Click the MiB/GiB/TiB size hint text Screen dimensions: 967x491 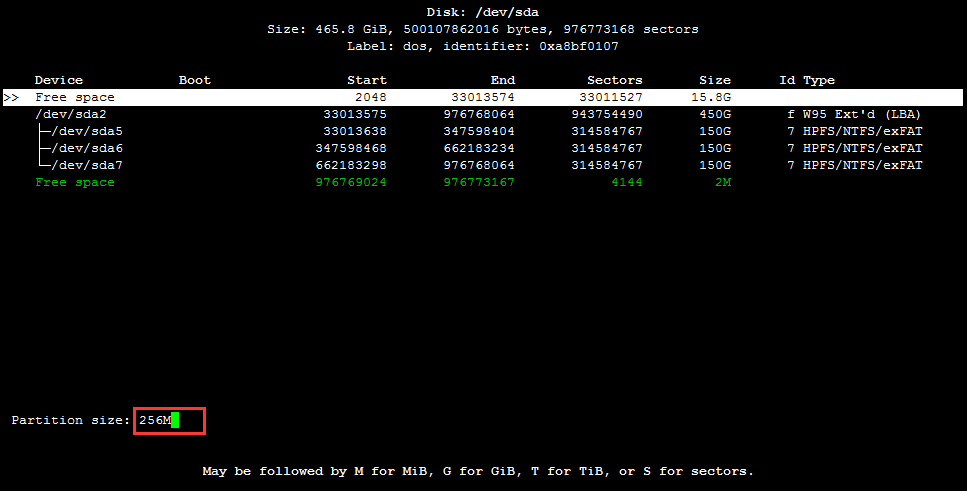478,471
